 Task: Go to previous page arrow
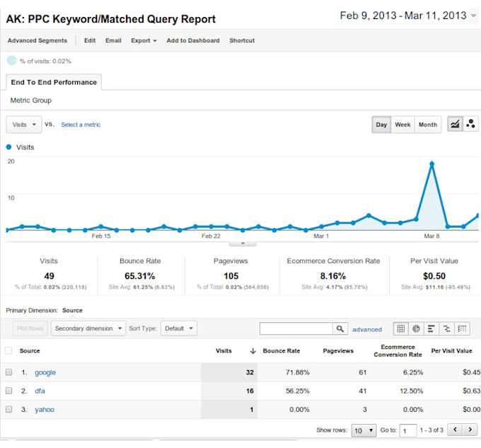coord(456,430)
